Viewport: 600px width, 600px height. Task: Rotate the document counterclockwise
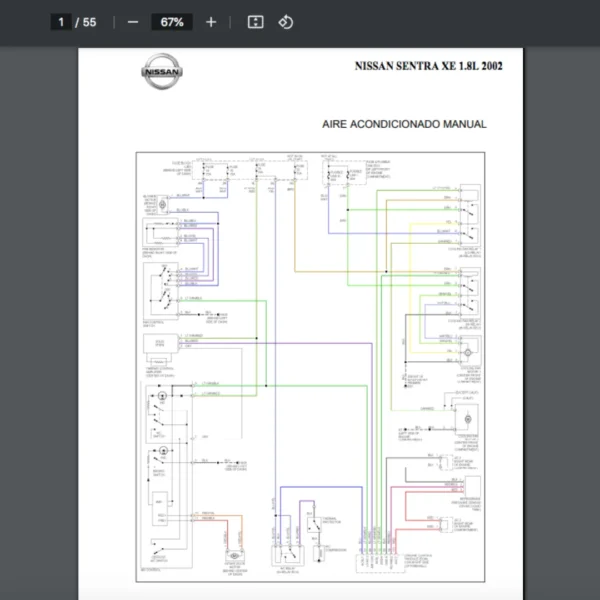285,22
